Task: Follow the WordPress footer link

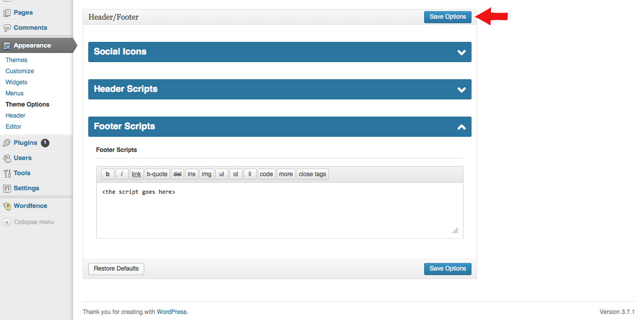Action: coord(171,312)
